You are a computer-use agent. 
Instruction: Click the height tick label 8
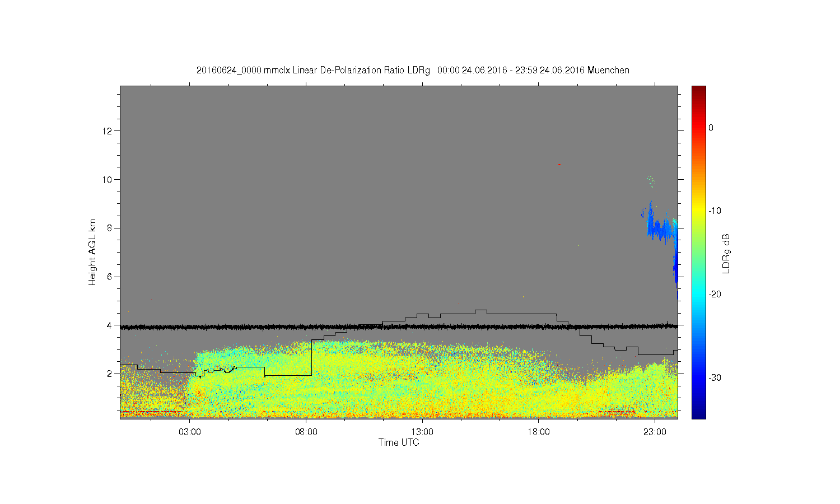(110, 228)
